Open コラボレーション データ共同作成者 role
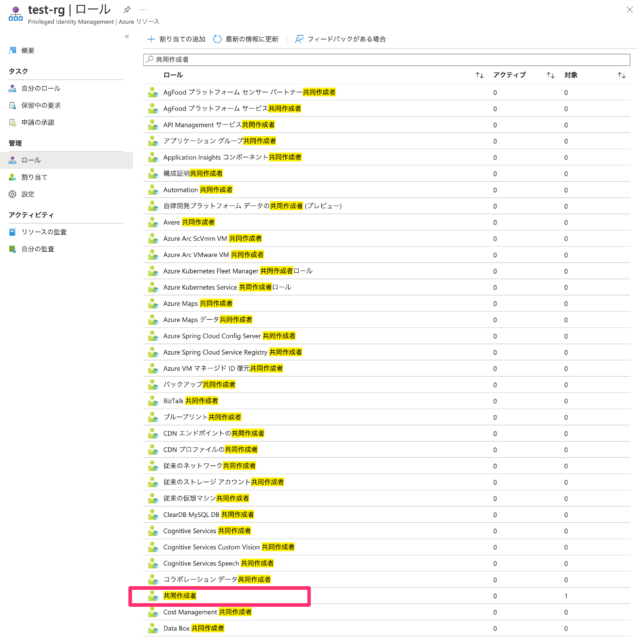Image resolution: width=640 pixels, height=639 pixels. (x=217, y=579)
